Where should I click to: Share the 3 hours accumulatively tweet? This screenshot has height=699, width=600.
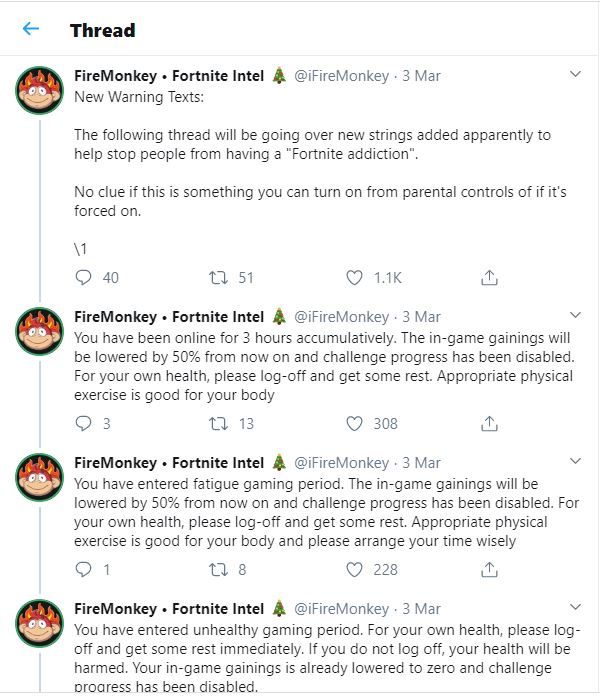pos(489,423)
